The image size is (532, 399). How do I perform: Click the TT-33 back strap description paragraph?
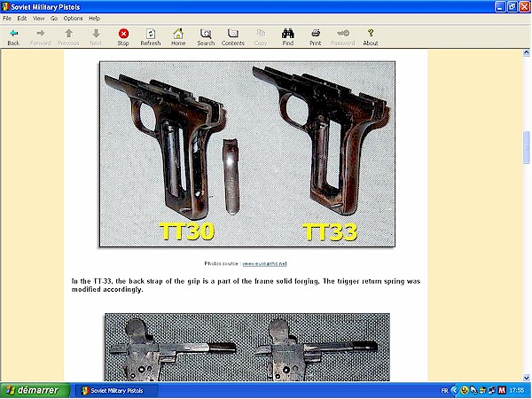pos(246,286)
